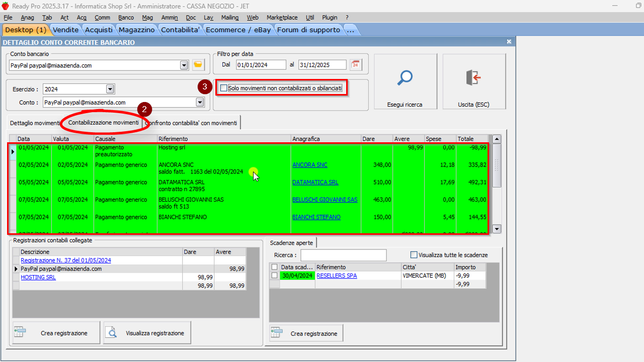Open the Magazzino tab

click(x=137, y=30)
